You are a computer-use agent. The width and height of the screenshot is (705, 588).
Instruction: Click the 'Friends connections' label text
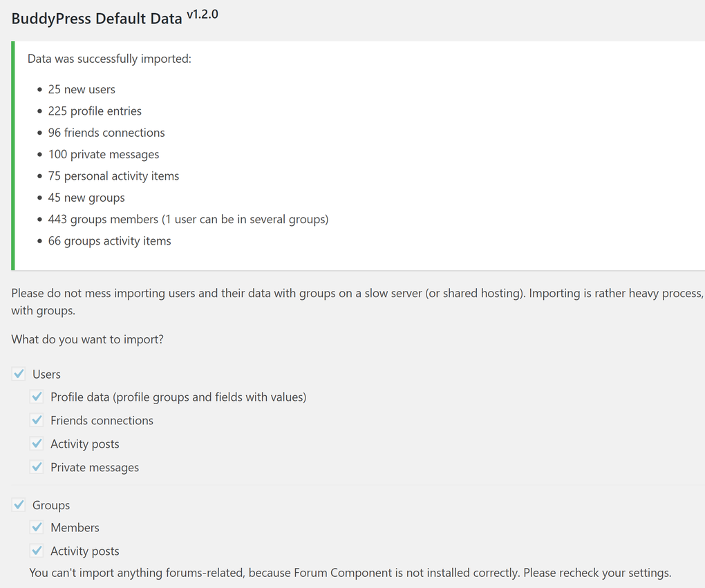(x=102, y=421)
